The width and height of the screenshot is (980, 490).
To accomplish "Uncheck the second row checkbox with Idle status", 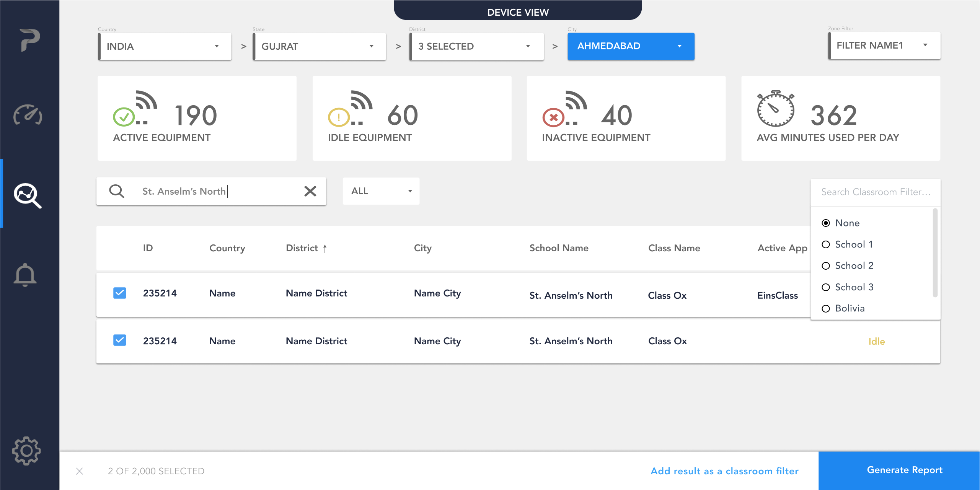I will [120, 340].
